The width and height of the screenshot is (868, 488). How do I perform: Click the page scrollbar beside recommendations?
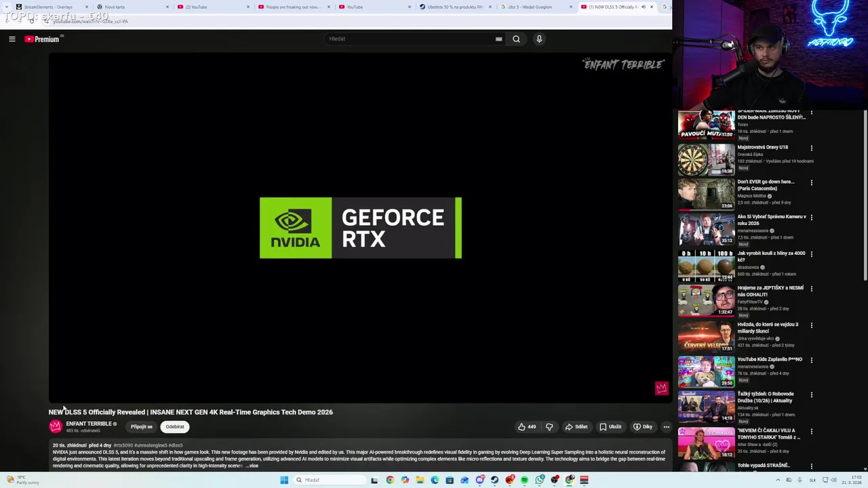tap(865, 197)
